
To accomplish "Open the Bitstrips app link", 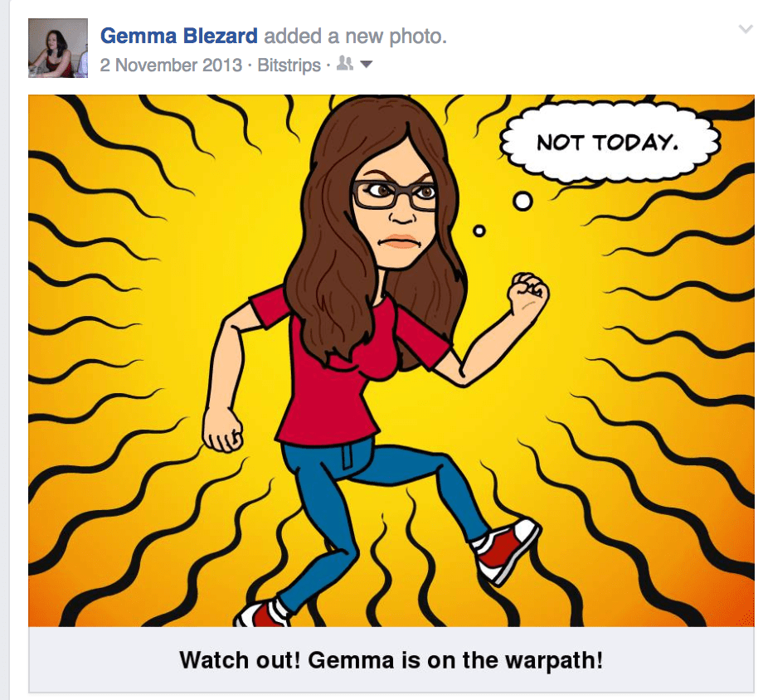I will (x=289, y=66).
